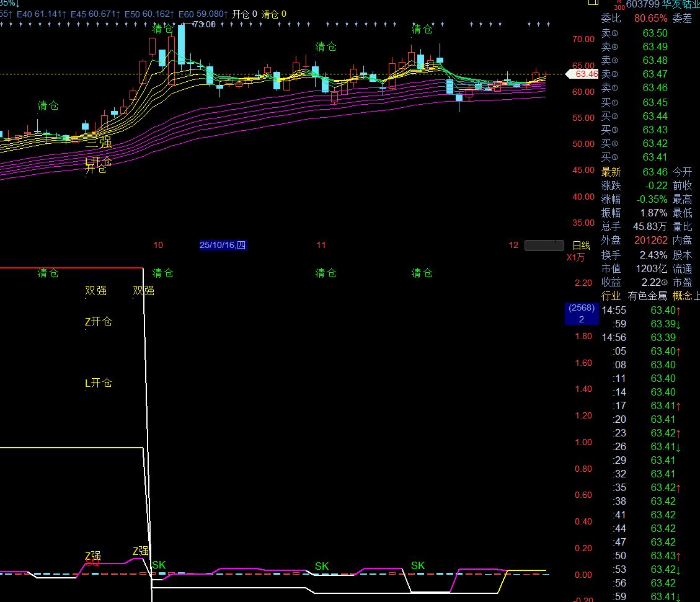Select the :50 63.43 tick row
The image size is (700, 602).
click(647, 556)
